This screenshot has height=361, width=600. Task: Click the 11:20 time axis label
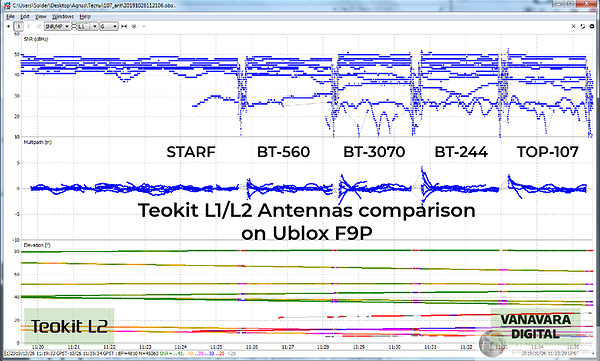tap(38, 347)
